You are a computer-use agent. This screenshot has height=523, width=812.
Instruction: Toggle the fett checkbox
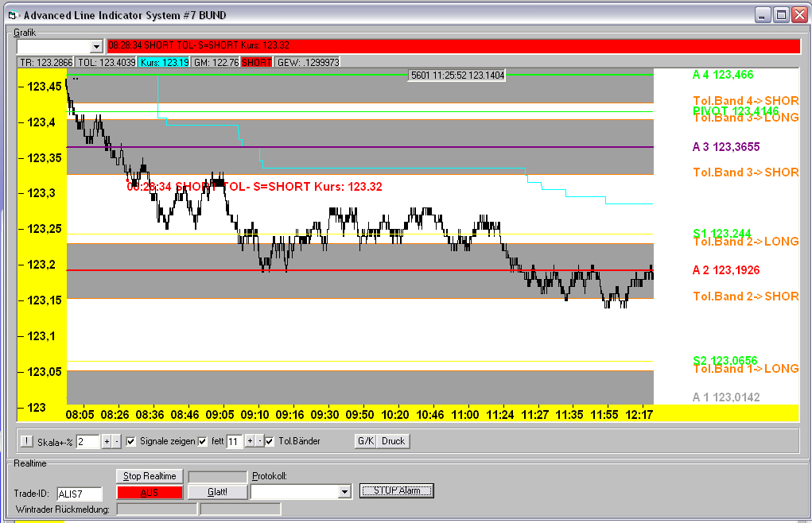click(x=202, y=441)
